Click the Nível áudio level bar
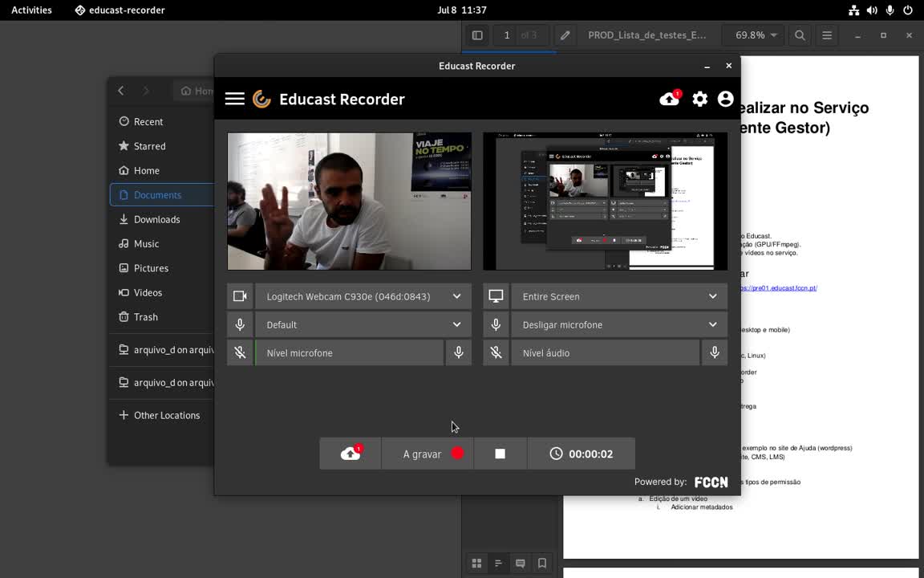Image resolution: width=924 pixels, height=578 pixels. pyautogui.click(x=606, y=352)
